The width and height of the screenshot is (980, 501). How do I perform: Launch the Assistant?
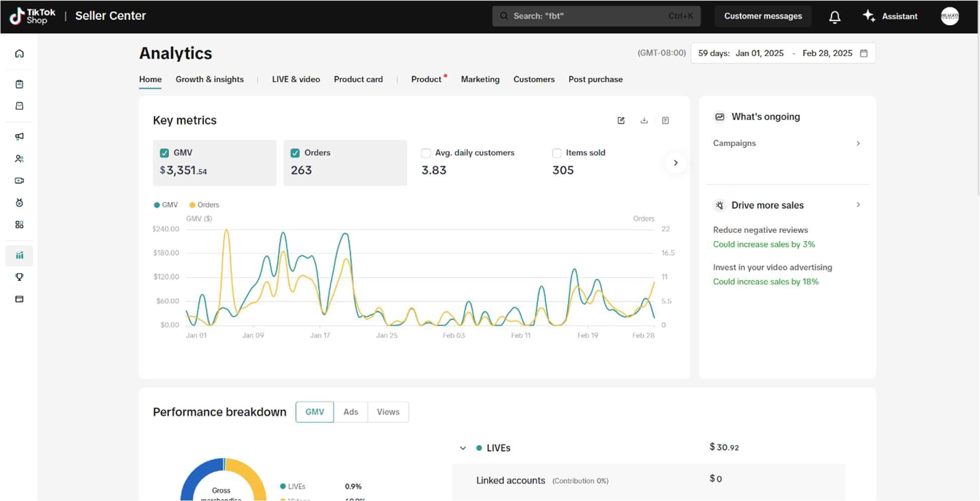tap(890, 16)
